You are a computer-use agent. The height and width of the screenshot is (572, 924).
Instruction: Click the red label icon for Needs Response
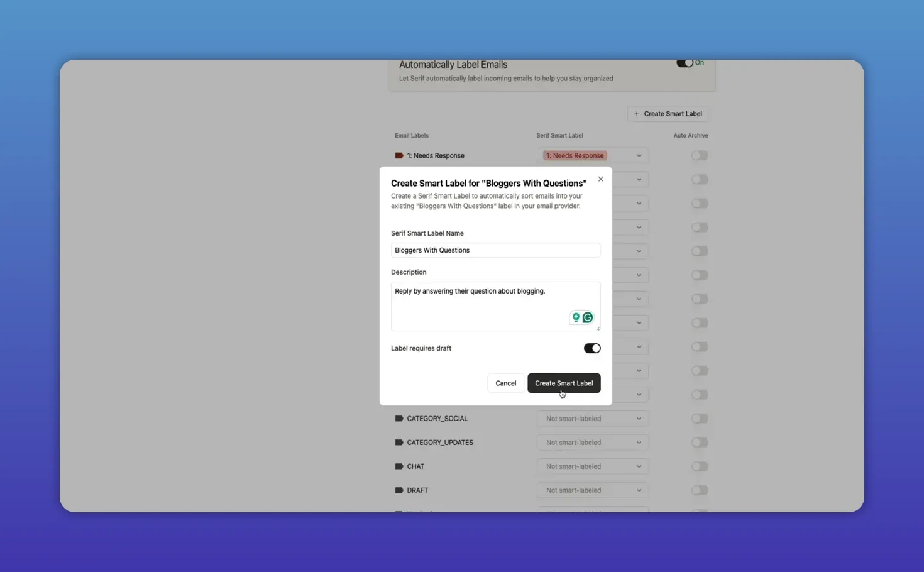coord(399,155)
